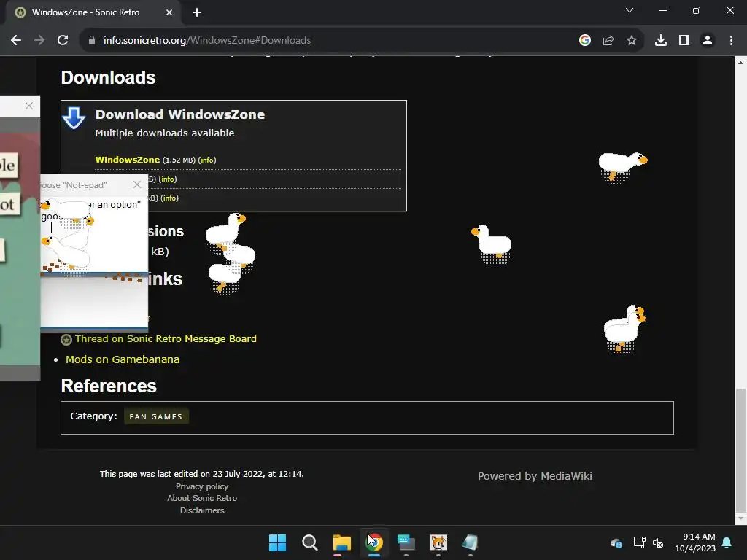
Task: Open the notepad-like taskbar app
Action: click(x=471, y=542)
